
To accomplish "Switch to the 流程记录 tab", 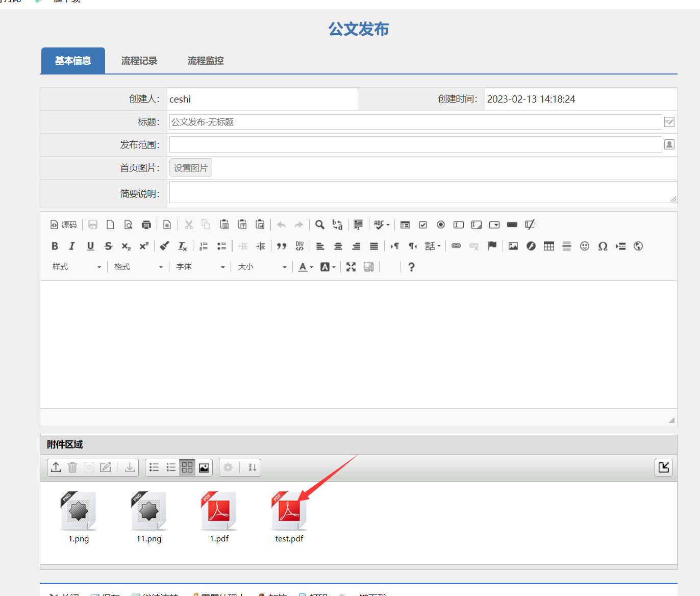I will (x=139, y=61).
